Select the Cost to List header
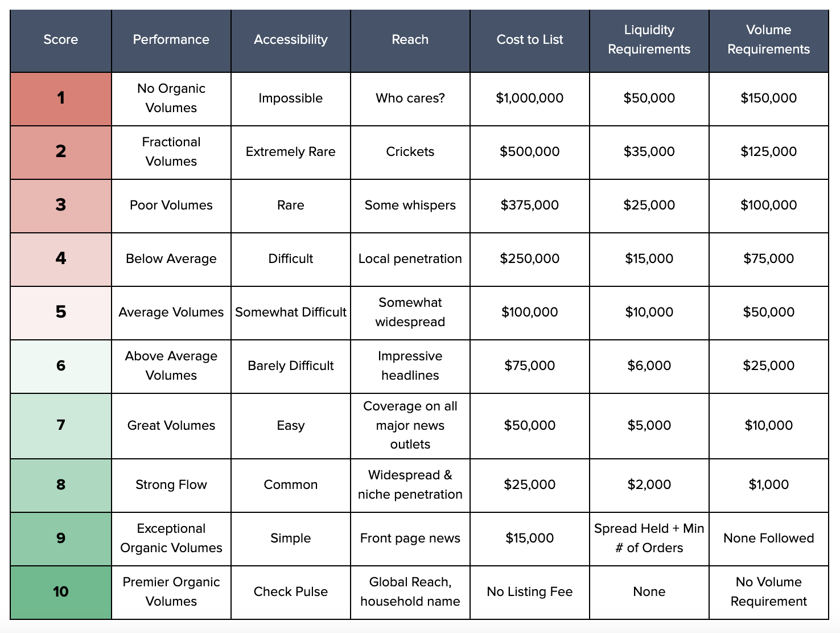Screen dimensions: 840x633 pos(529,40)
